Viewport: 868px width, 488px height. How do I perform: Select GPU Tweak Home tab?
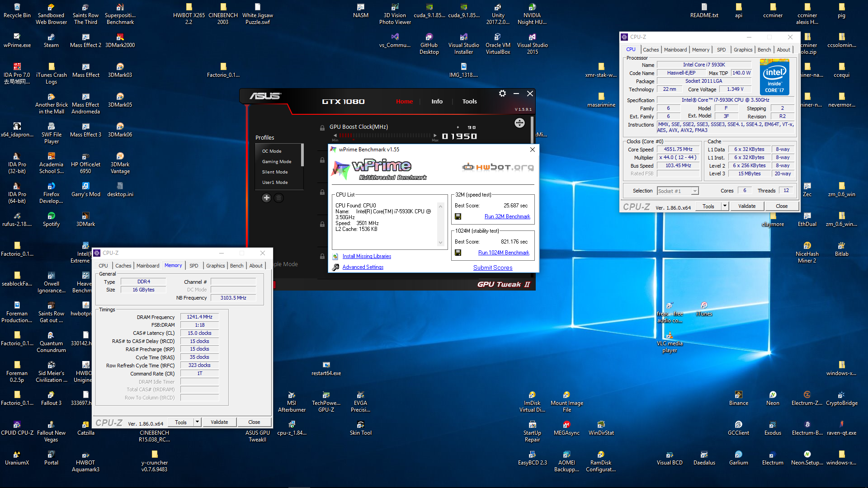point(404,101)
